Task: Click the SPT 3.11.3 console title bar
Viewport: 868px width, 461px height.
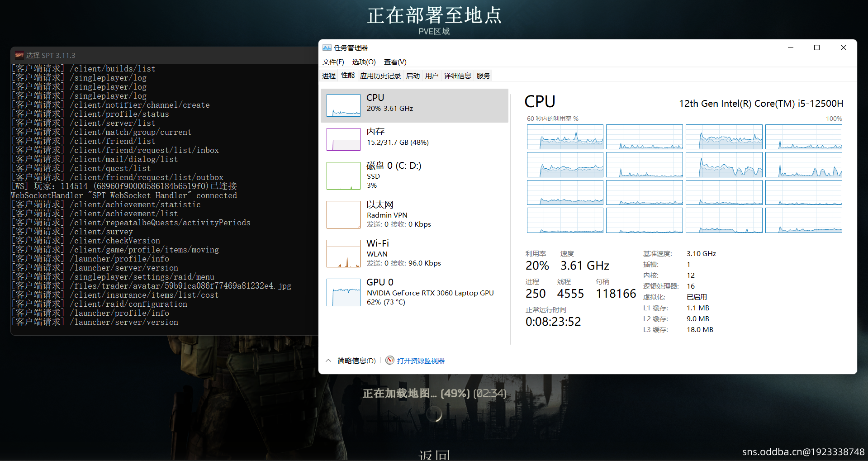Action: tap(164, 55)
